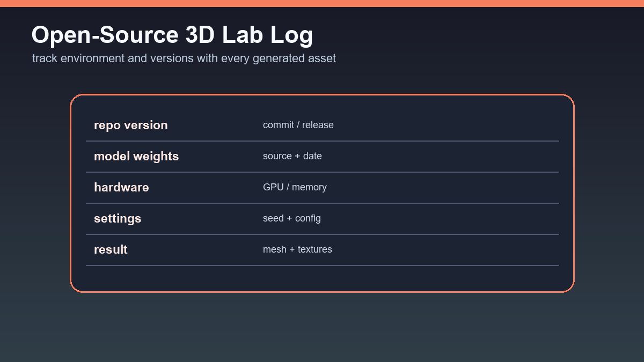Select the 'source + date' value

click(x=292, y=156)
